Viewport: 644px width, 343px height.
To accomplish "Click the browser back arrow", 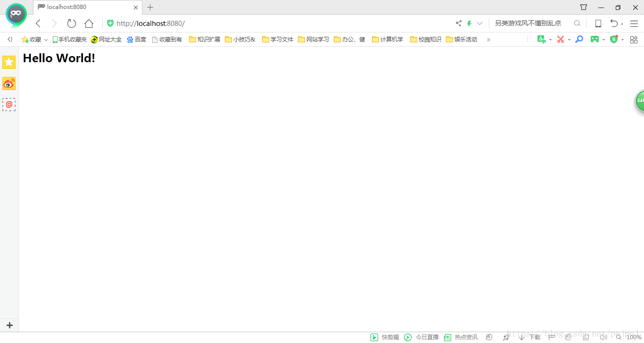I will click(38, 24).
